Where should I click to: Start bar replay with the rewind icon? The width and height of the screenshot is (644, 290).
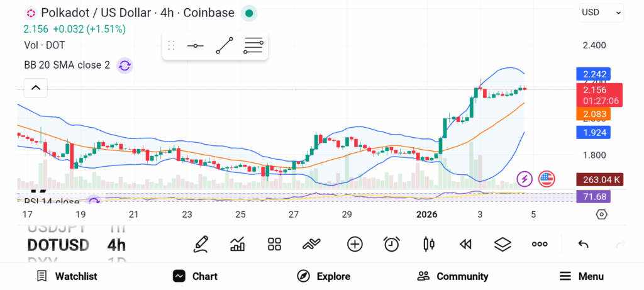coord(465,244)
